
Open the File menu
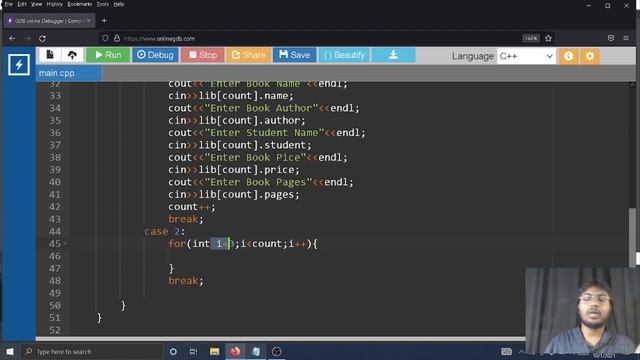coord(9,4)
